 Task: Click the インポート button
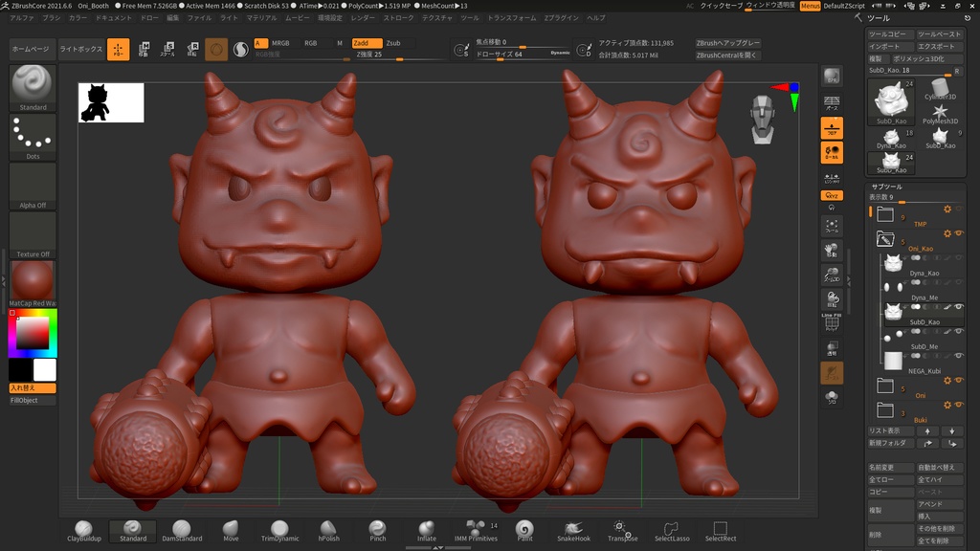(891, 47)
